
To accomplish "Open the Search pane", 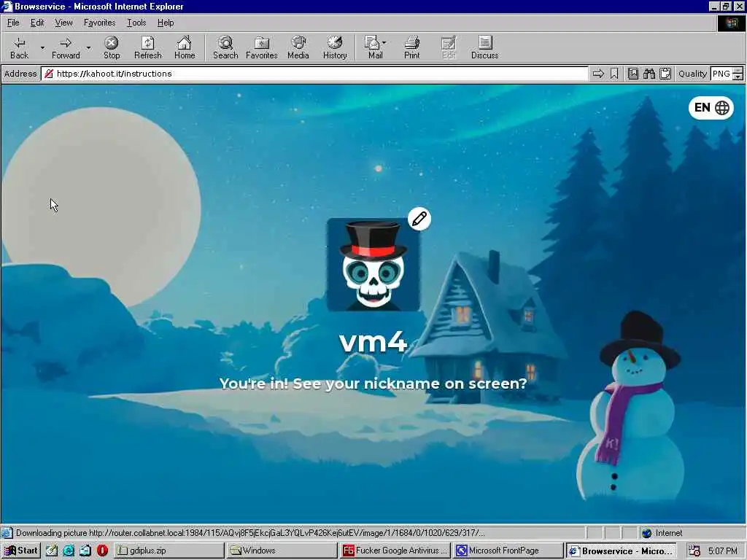I will [225, 47].
